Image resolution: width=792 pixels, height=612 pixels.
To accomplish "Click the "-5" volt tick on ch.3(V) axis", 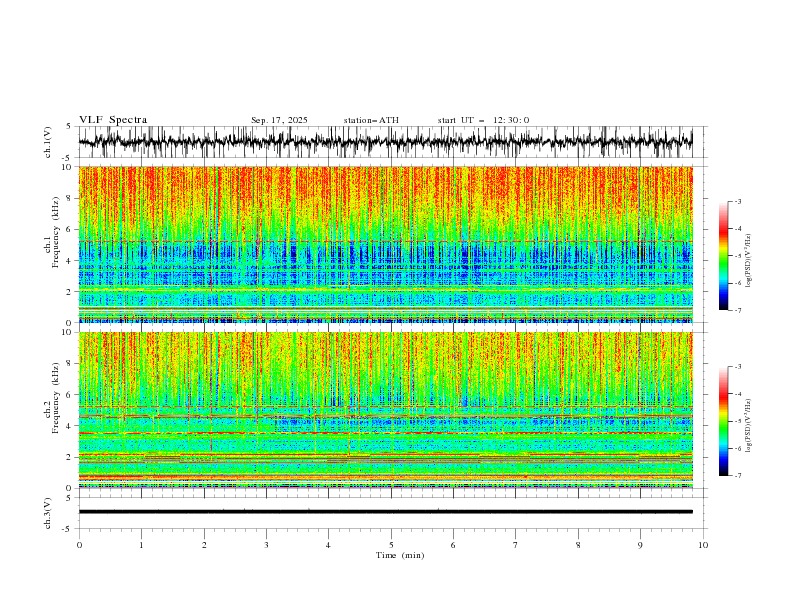I will coord(68,529).
